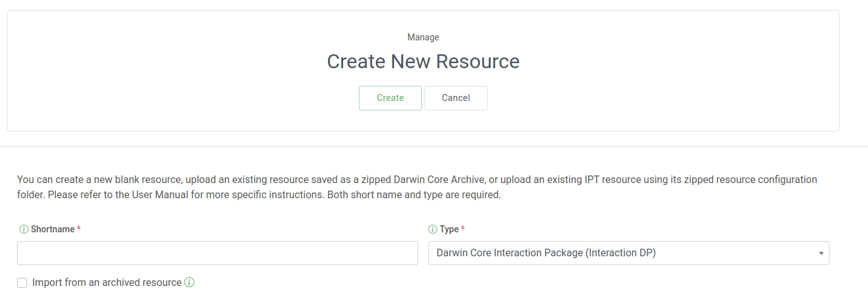Open the Type dropdown
Screen dimensions: 868x303
pyautogui.click(x=628, y=253)
